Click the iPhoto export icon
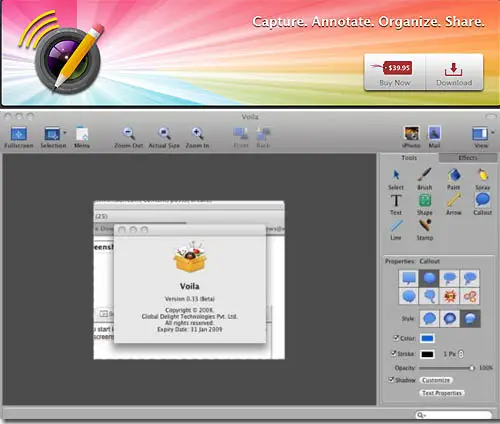500x424 pixels. 412,133
